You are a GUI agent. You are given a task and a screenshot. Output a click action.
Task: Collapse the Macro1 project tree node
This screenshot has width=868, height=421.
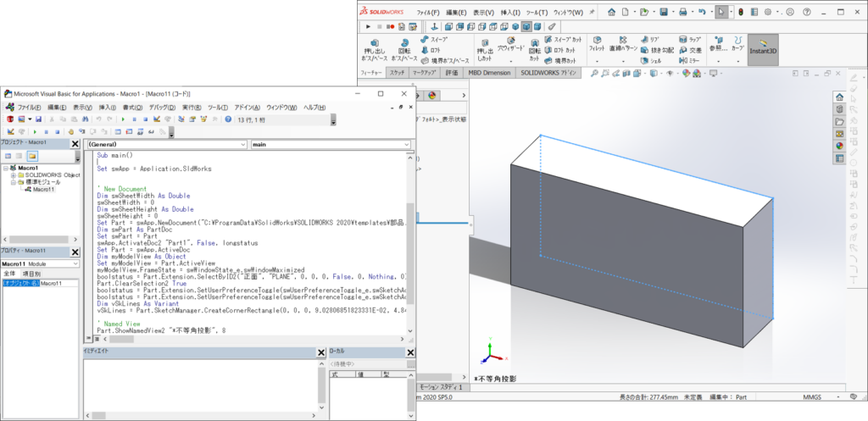6,168
